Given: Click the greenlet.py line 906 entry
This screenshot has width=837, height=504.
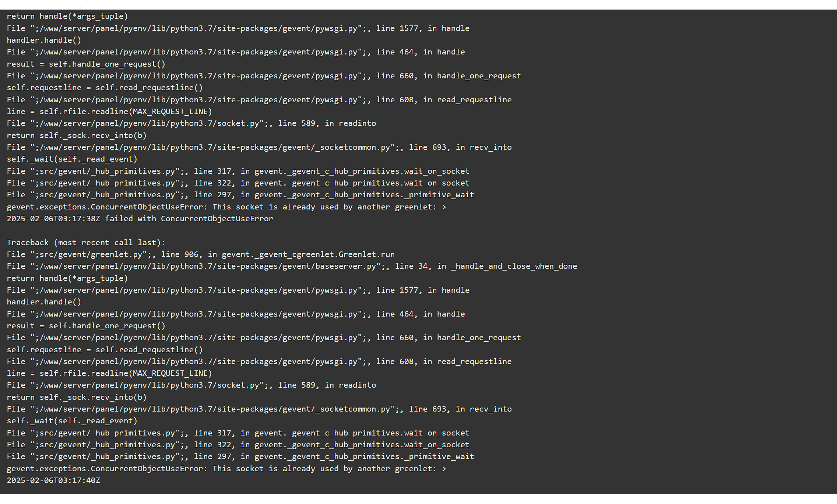Looking at the screenshot, I should [201, 254].
